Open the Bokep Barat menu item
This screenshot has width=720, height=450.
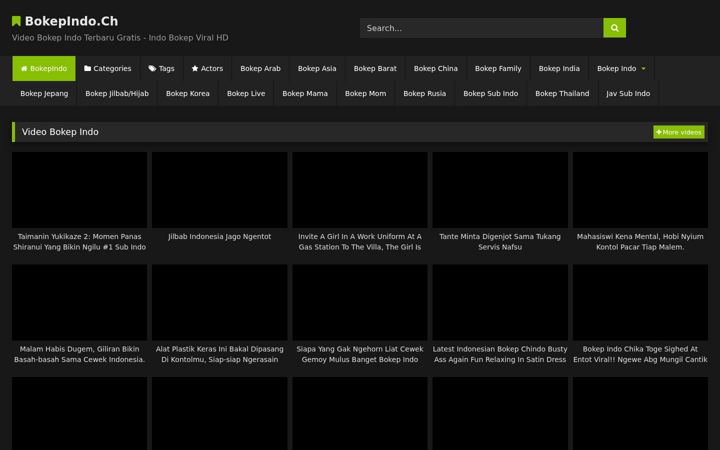click(375, 68)
